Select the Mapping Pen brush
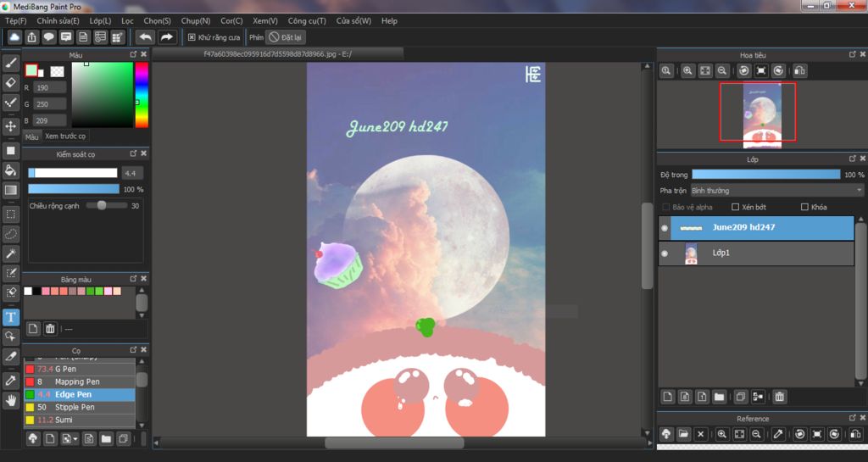 [x=79, y=381]
